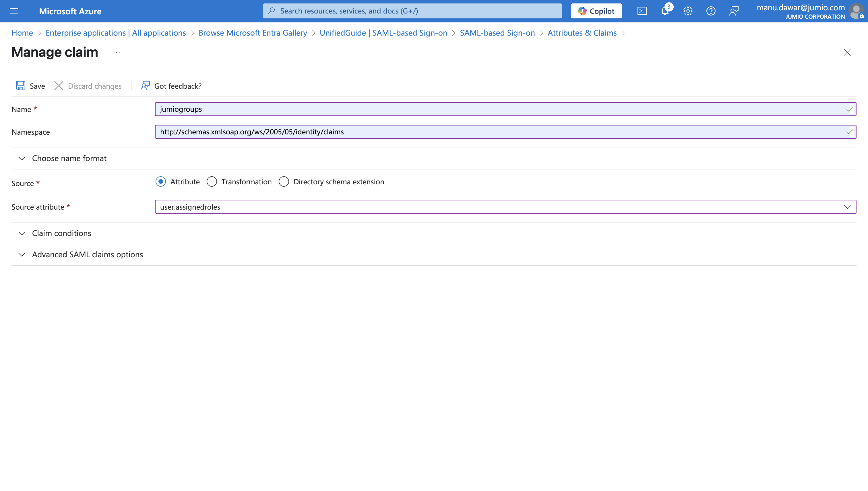
Task: Open the Azure portal hamburger menu
Action: [14, 11]
